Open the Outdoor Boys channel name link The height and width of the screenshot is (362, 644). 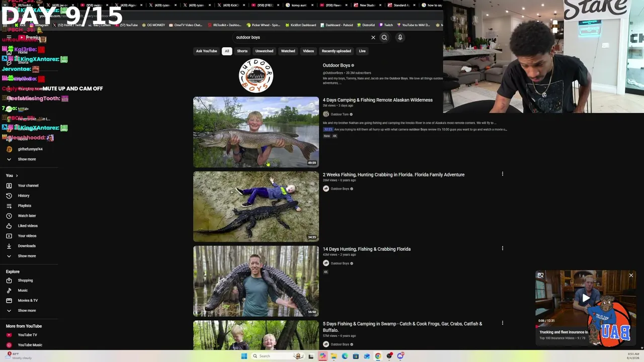pos(336,65)
